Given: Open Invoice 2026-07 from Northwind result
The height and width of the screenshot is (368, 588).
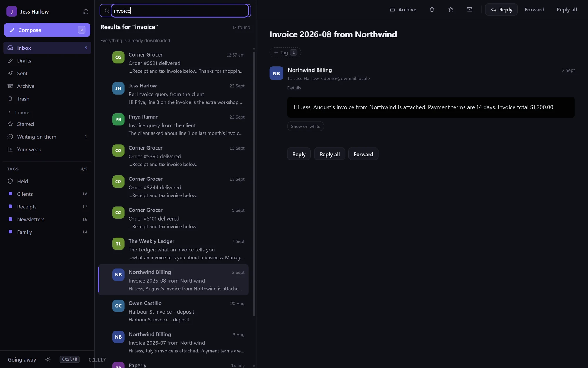Looking at the screenshot, I should [x=173, y=342].
